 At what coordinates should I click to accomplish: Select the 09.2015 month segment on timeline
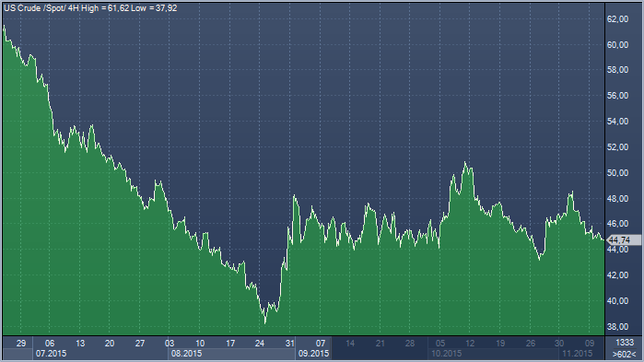pos(313,354)
